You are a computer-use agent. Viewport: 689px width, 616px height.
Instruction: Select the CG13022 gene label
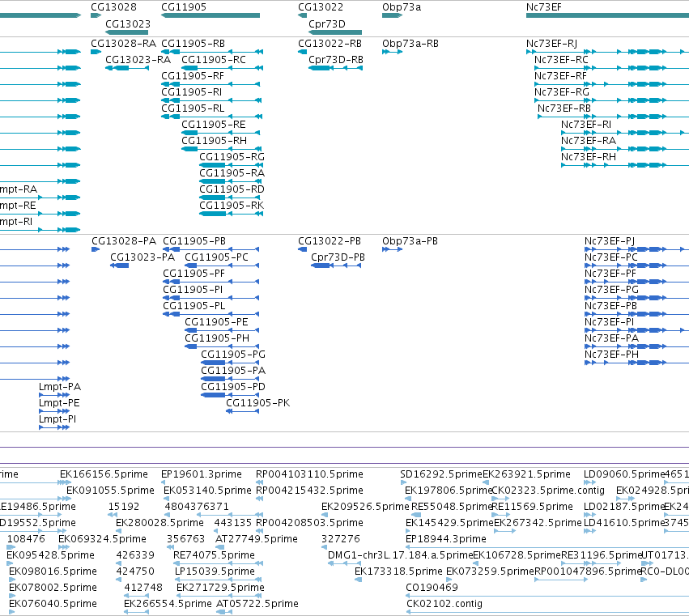[321, 7]
